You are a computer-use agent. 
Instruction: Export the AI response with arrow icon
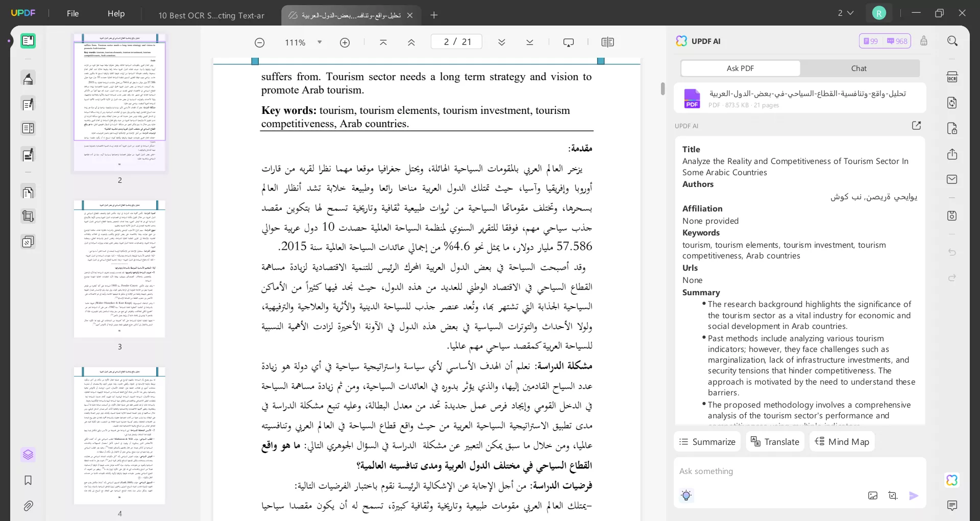[x=916, y=126]
